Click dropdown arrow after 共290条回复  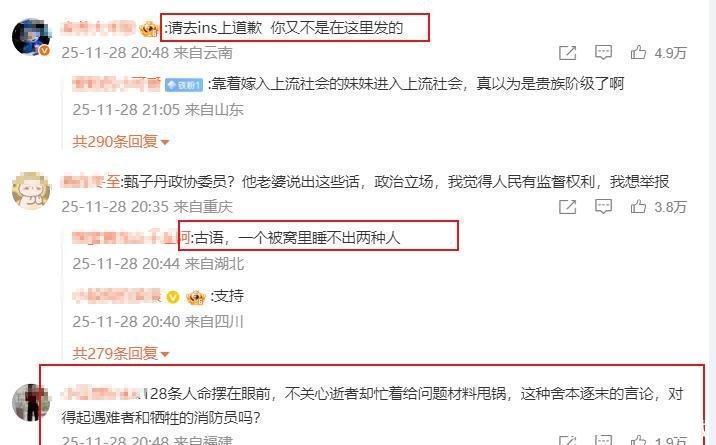click(x=165, y=143)
